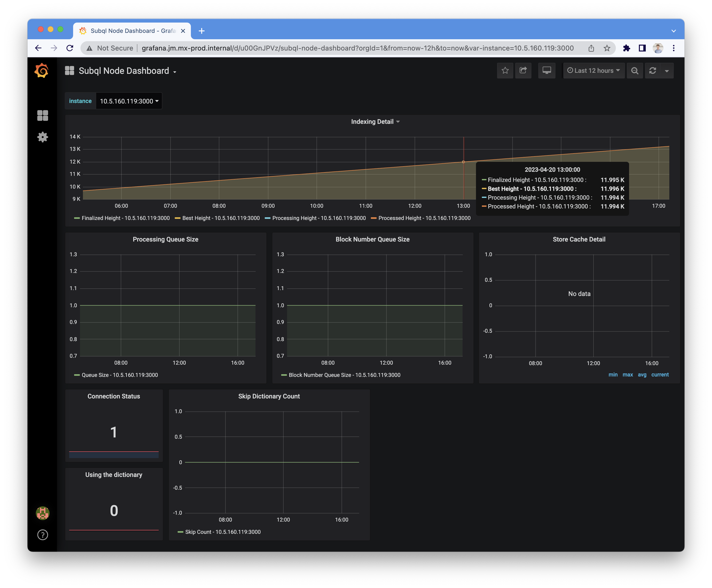The height and width of the screenshot is (588, 712).
Task: Open Dashboards from the sidebar grid icon
Action: [42, 115]
